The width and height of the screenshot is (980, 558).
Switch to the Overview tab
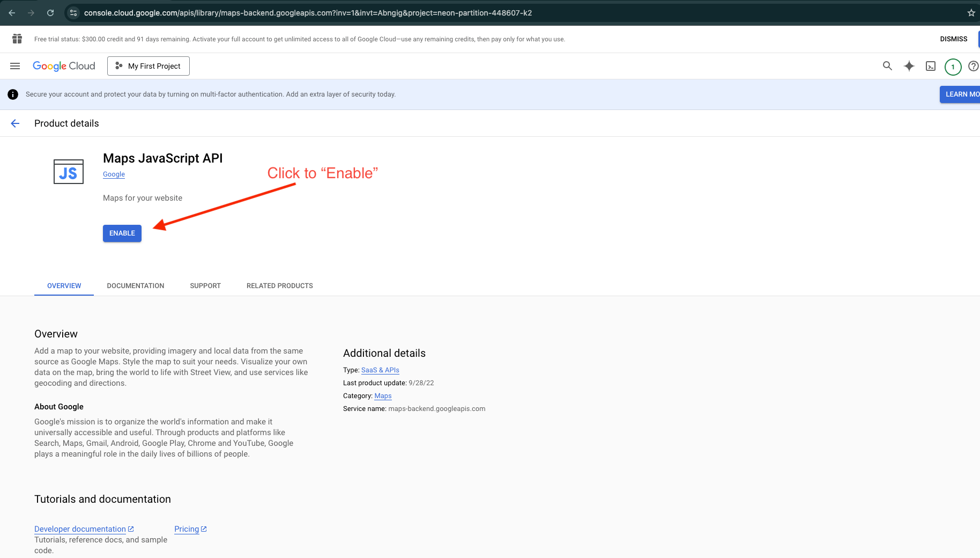pyautogui.click(x=64, y=286)
